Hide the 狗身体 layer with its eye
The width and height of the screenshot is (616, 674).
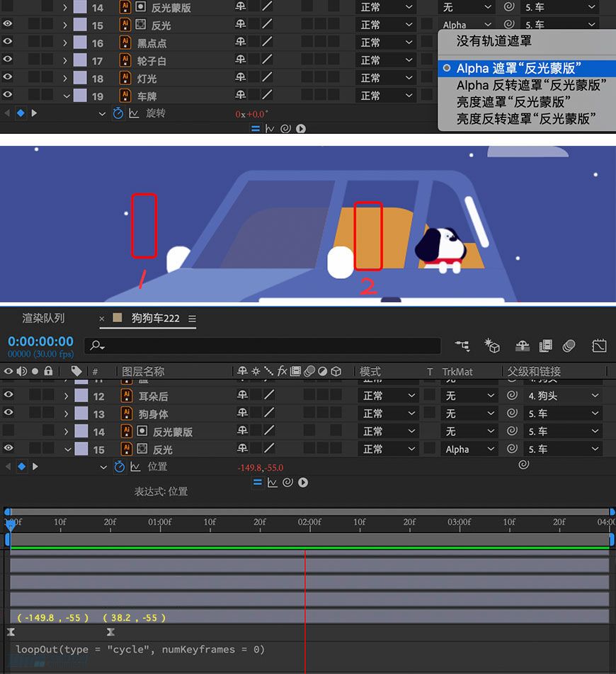8,412
